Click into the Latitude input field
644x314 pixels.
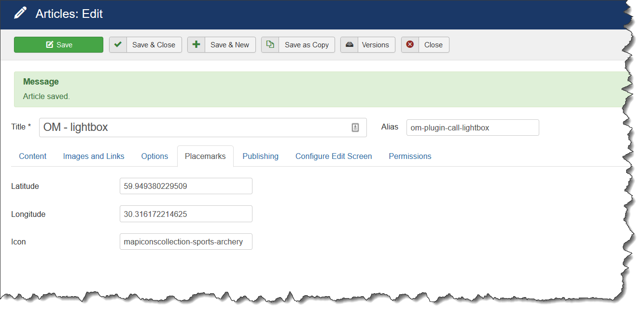pos(186,186)
